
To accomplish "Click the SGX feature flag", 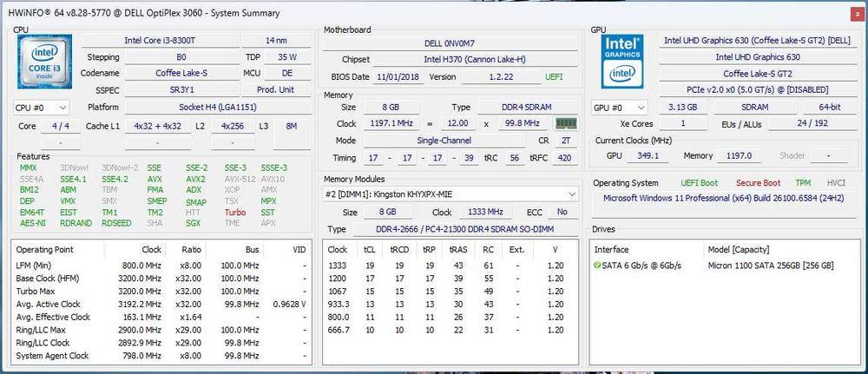I will tap(193, 224).
